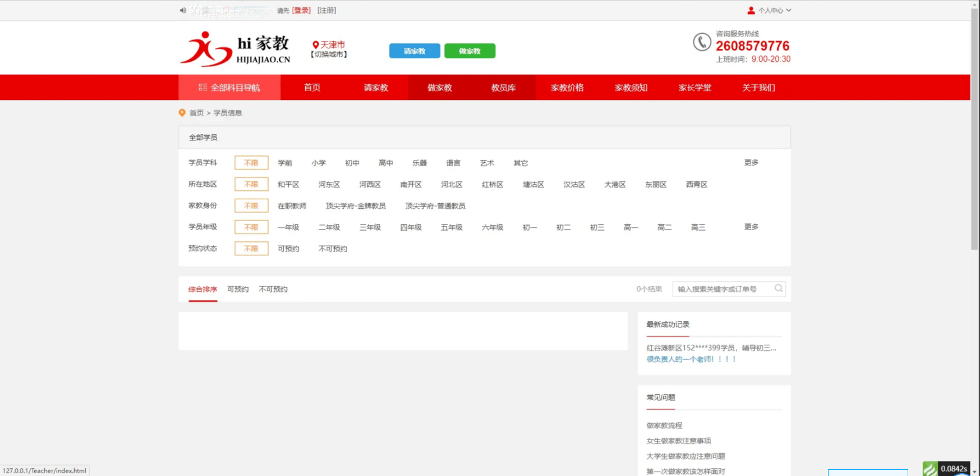Open the 家长学堂 navigation item

pos(695,88)
